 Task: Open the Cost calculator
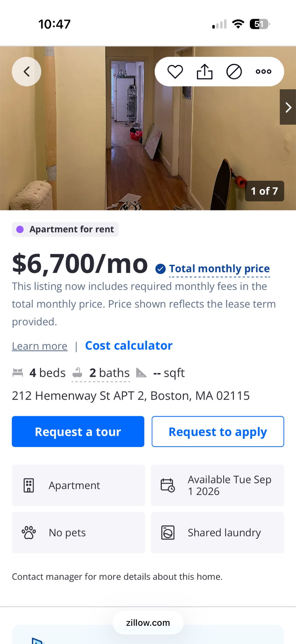pos(129,345)
